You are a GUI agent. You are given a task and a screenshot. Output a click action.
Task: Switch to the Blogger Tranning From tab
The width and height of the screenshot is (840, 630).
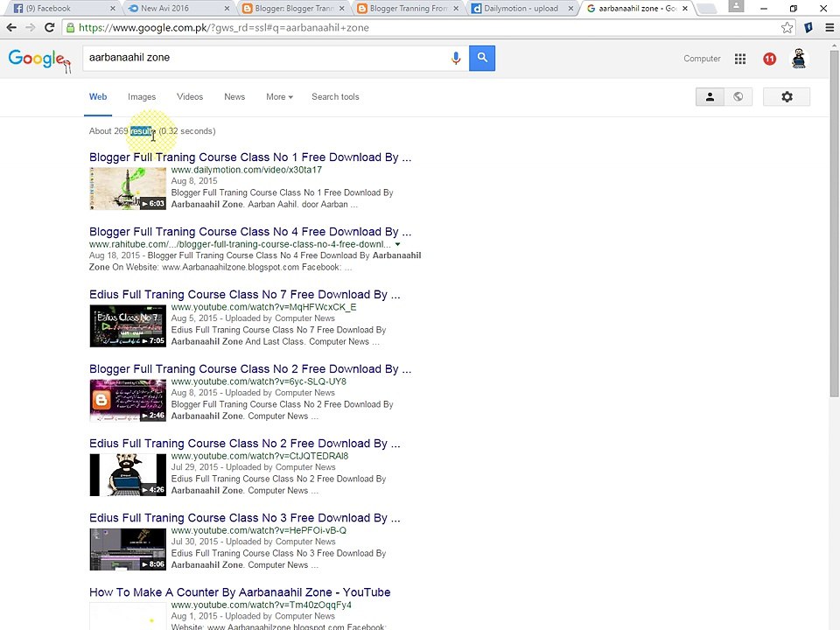tap(409, 9)
